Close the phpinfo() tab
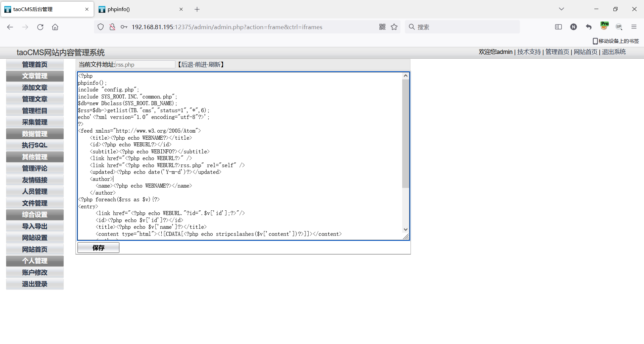The image size is (644, 344). 181,9
